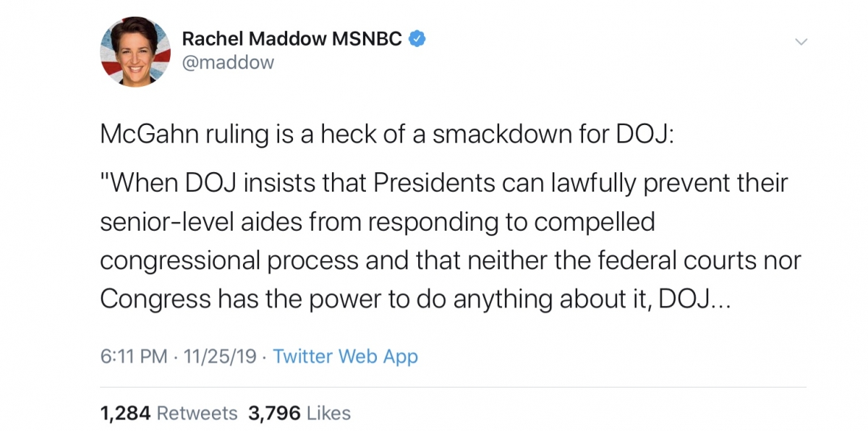
Task: Click the line beginning senior-level aides
Action: [x=377, y=223]
